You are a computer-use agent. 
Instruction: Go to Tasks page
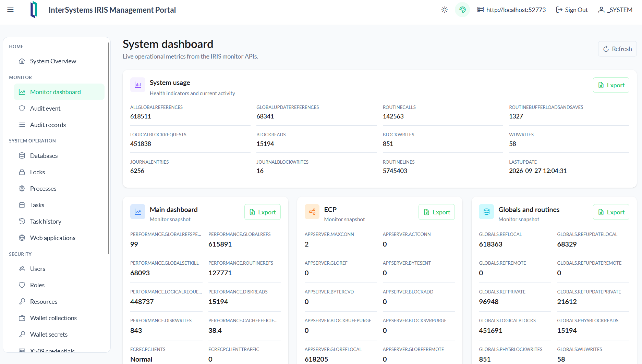tap(59, 205)
